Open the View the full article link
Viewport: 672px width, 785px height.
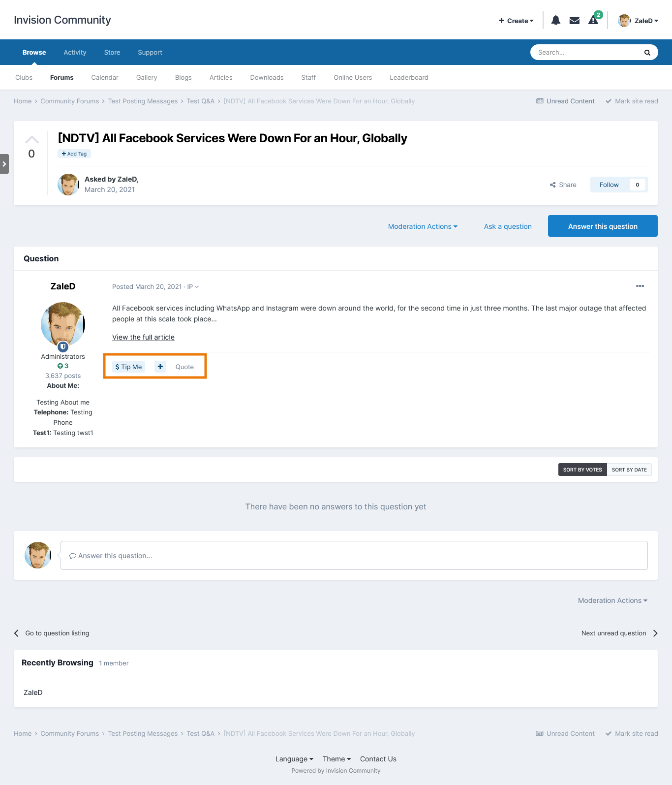[x=143, y=337]
